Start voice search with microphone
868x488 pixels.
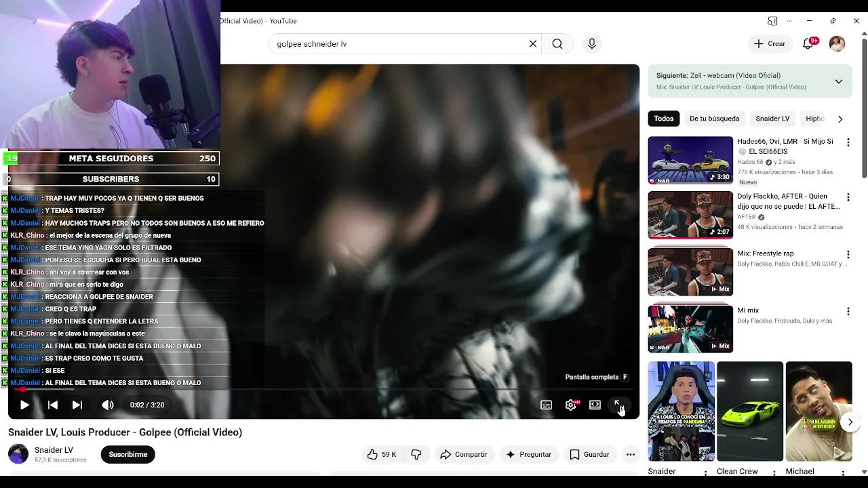592,43
